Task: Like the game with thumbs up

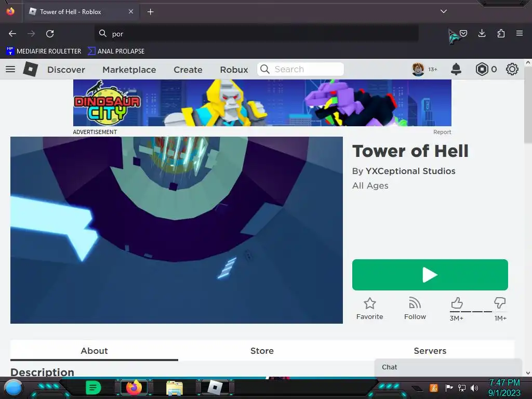Action: coord(457,303)
